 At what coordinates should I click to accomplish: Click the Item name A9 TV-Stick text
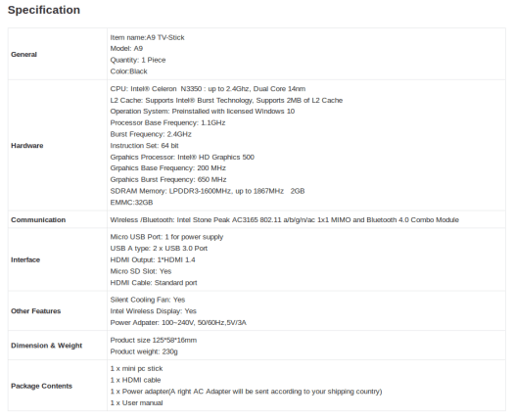coord(147,38)
